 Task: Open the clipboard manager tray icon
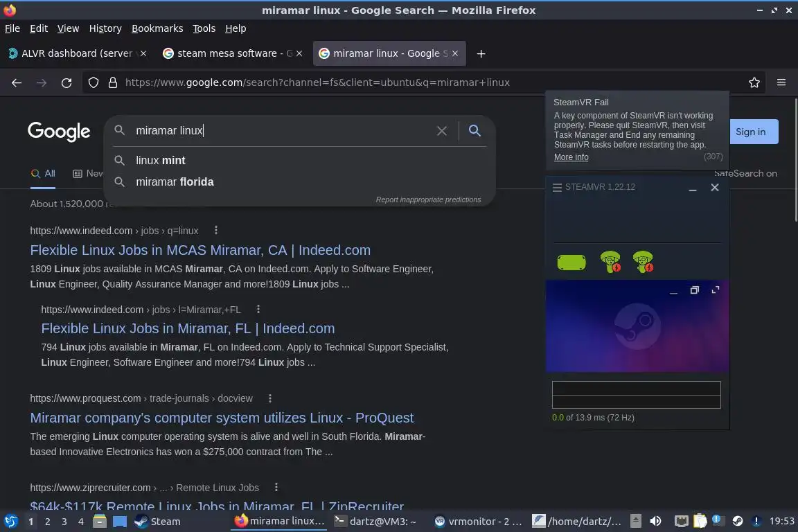pyautogui.click(x=700, y=521)
